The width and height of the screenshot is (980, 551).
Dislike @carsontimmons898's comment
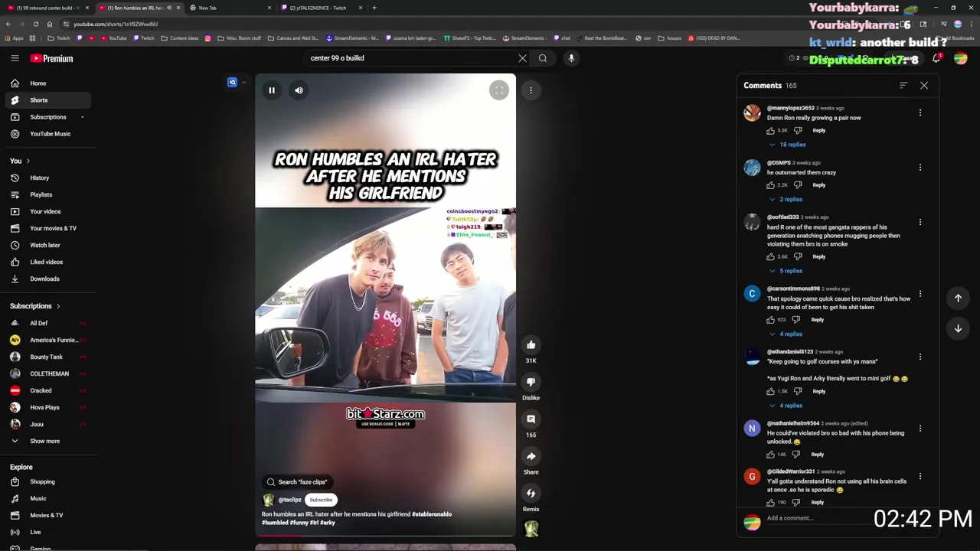(x=796, y=320)
